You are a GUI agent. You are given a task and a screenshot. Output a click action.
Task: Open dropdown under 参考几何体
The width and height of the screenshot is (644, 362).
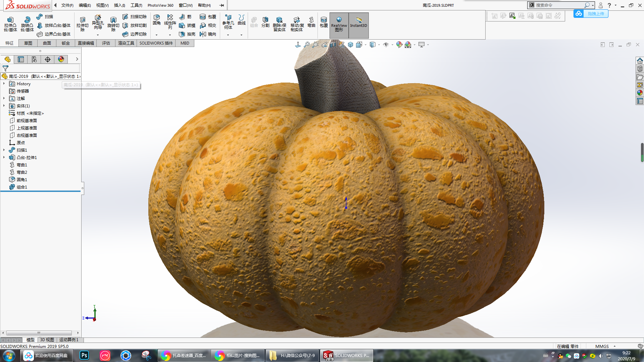point(228,35)
